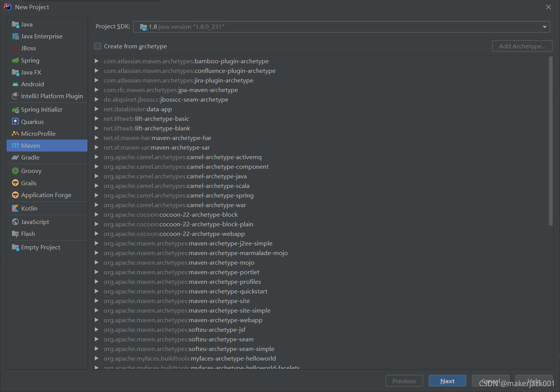Select the JavaScript globe icon

click(15, 222)
